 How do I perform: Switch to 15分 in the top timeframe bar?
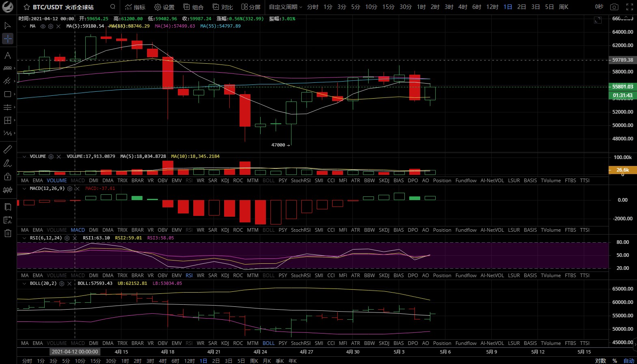tap(388, 7)
